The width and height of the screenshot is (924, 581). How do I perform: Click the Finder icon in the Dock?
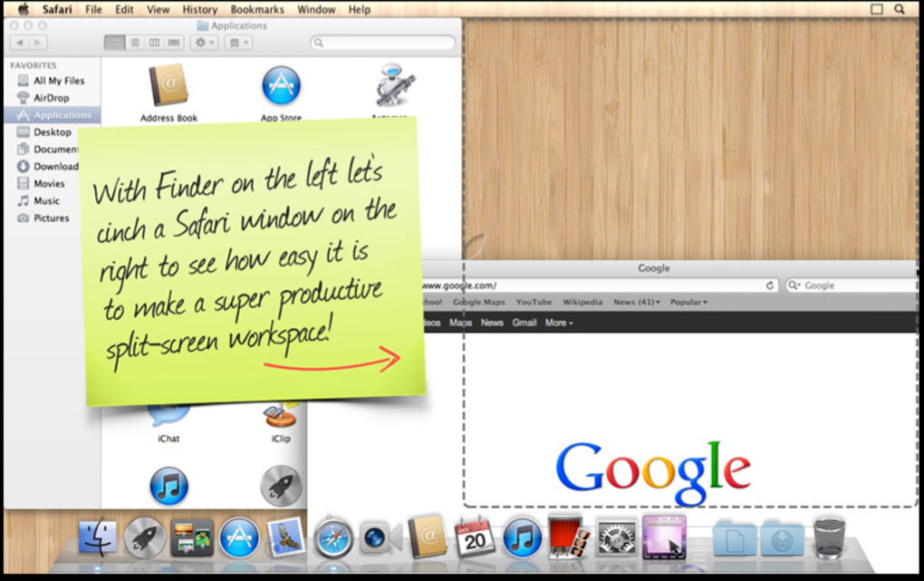click(x=98, y=537)
